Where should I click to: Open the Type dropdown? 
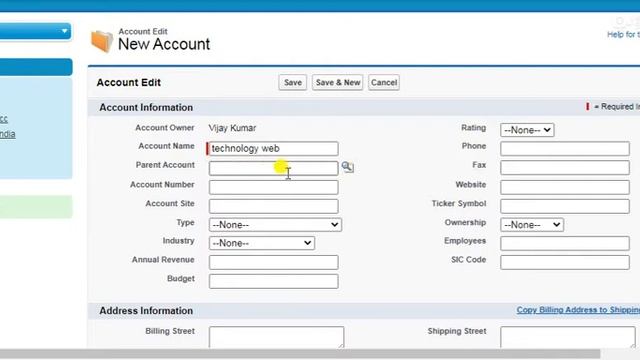(x=275, y=224)
